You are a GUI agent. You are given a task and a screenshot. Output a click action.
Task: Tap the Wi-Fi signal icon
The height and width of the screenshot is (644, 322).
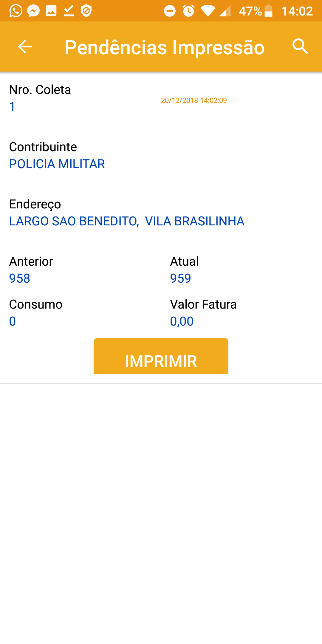[x=208, y=11]
